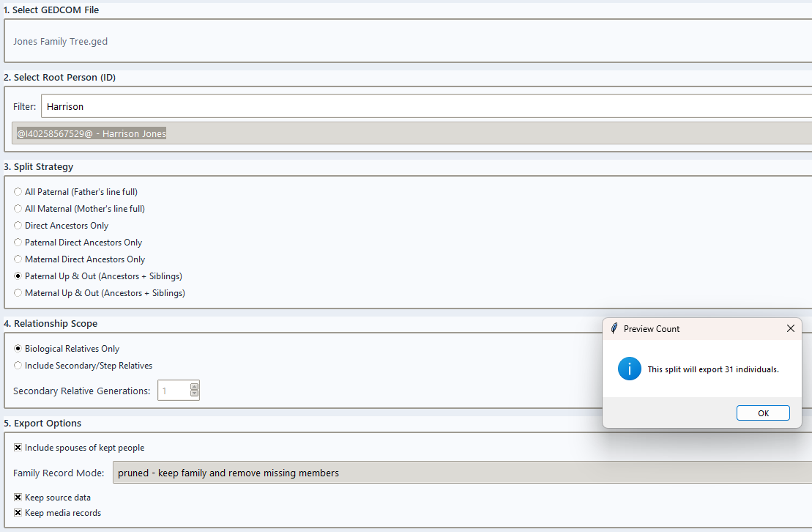This screenshot has height=532, width=812.
Task: Choose Paternal Direct Ancestors Only
Action: (18, 243)
